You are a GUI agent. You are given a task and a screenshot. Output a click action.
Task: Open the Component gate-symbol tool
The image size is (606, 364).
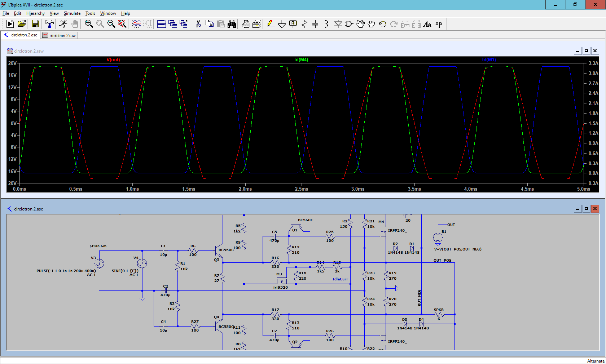click(x=349, y=24)
